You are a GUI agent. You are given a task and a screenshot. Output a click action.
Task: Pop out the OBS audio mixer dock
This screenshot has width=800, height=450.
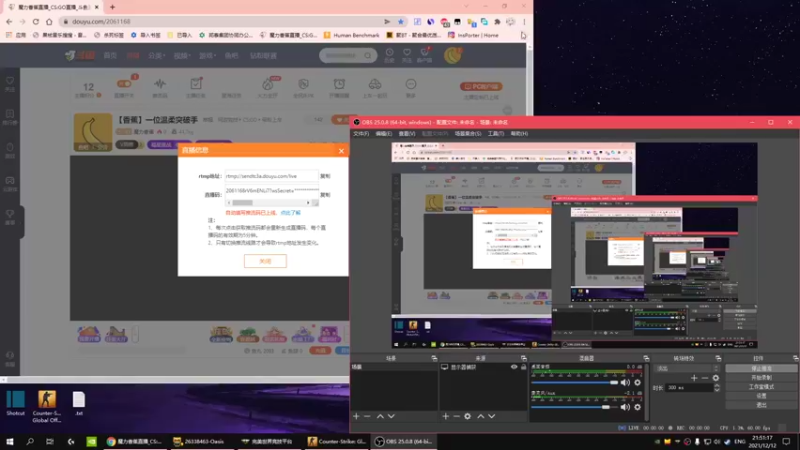tap(646, 359)
